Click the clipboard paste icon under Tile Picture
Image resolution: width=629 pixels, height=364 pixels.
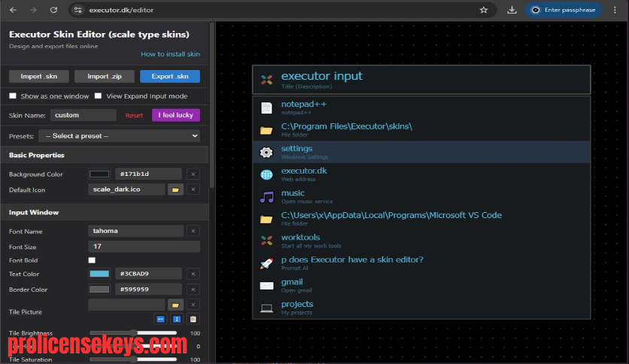click(193, 319)
